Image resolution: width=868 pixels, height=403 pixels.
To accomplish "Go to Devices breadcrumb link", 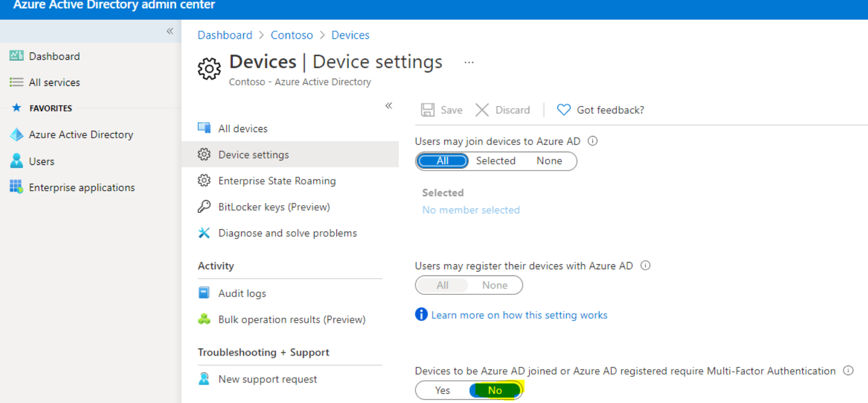I will coord(350,35).
